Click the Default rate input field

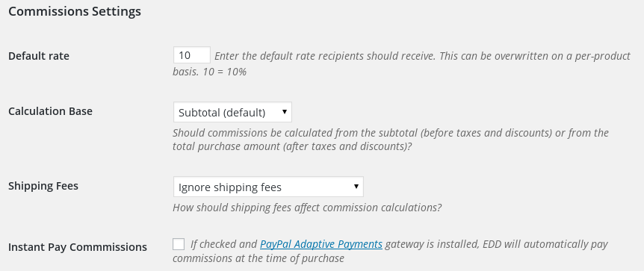(192, 55)
